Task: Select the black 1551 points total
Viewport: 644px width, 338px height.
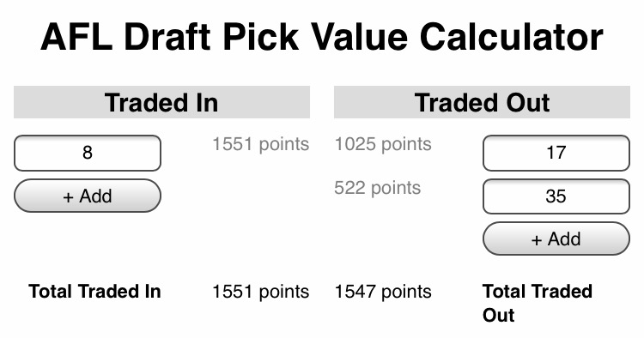Action: pyautogui.click(x=261, y=292)
